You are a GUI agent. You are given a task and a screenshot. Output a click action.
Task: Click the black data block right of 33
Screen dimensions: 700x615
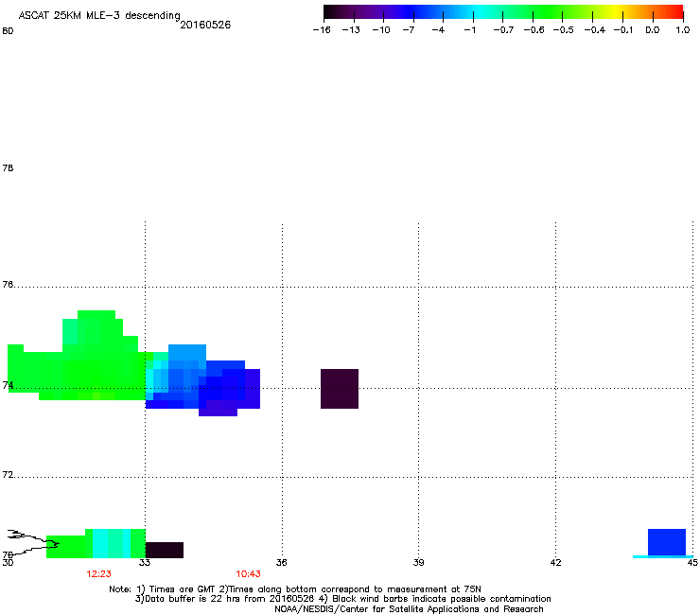click(165, 550)
